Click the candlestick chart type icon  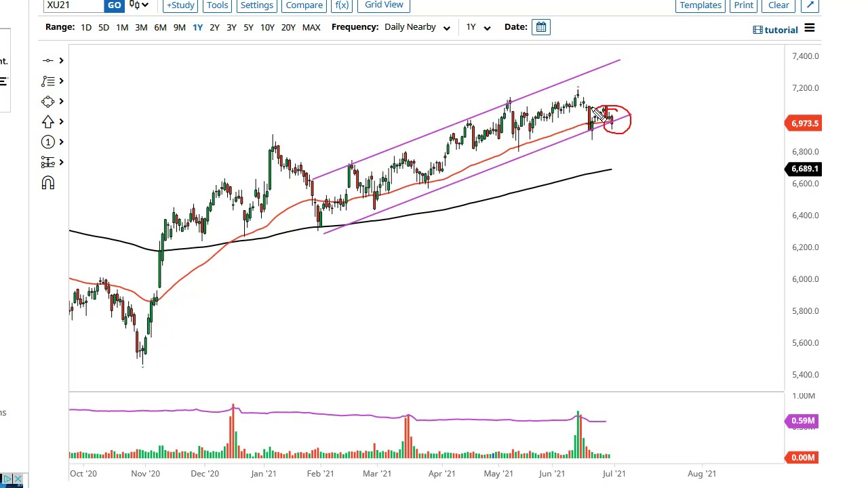[134, 5]
